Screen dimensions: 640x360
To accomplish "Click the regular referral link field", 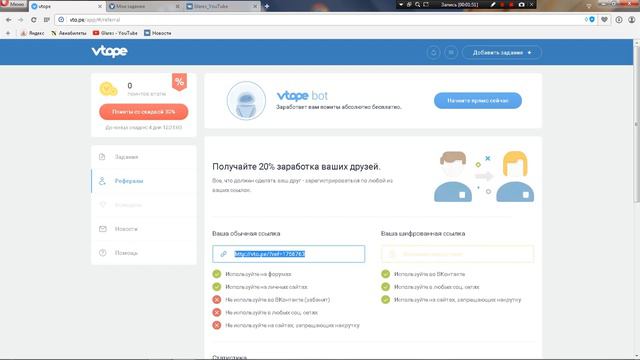I will coord(289,254).
